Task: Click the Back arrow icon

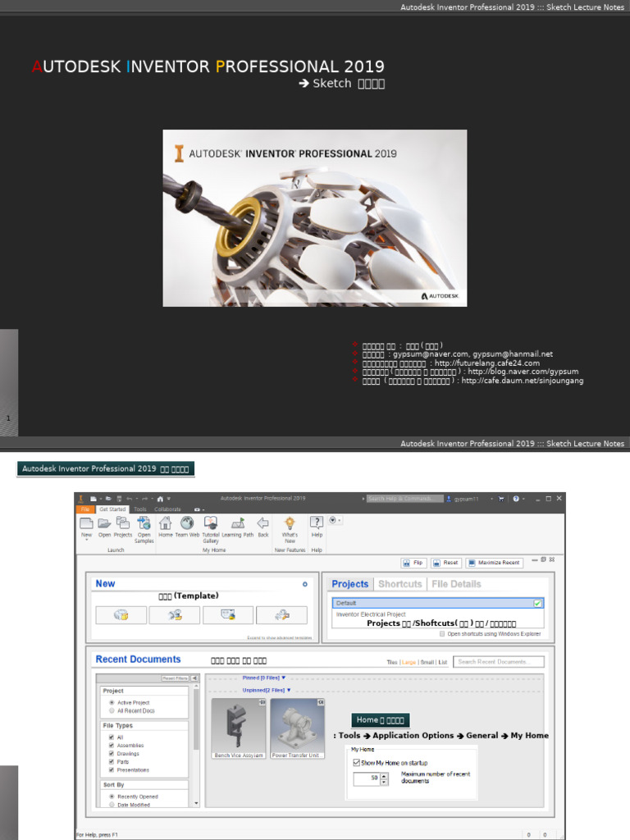Action: [262, 523]
